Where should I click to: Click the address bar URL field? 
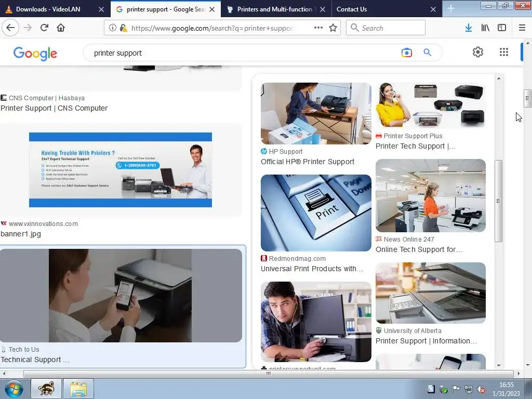tap(212, 28)
